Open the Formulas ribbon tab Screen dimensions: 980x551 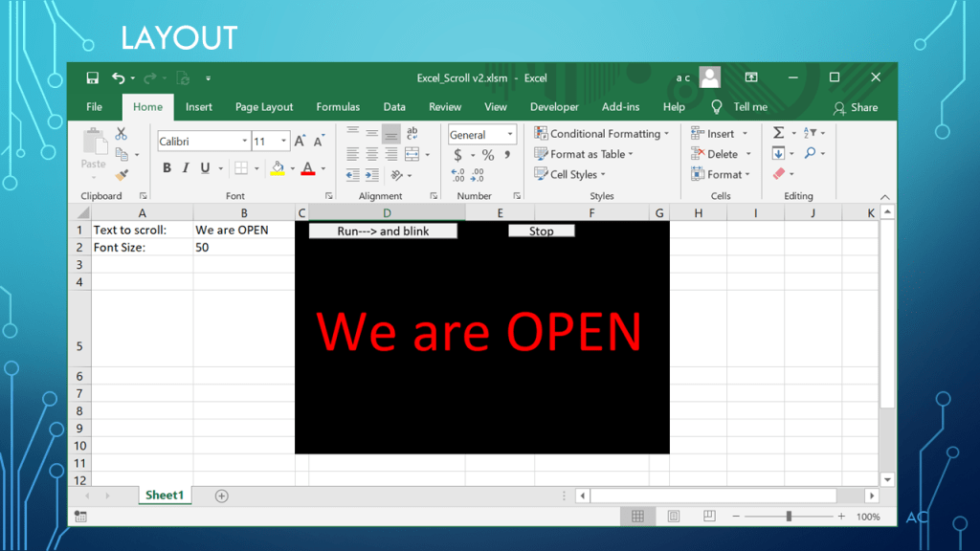click(x=338, y=107)
